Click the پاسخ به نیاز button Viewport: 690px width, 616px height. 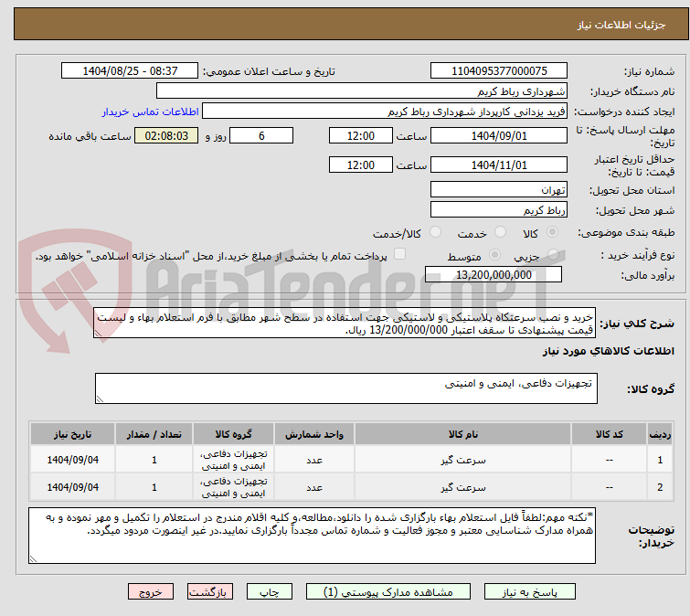[x=530, y=592]
